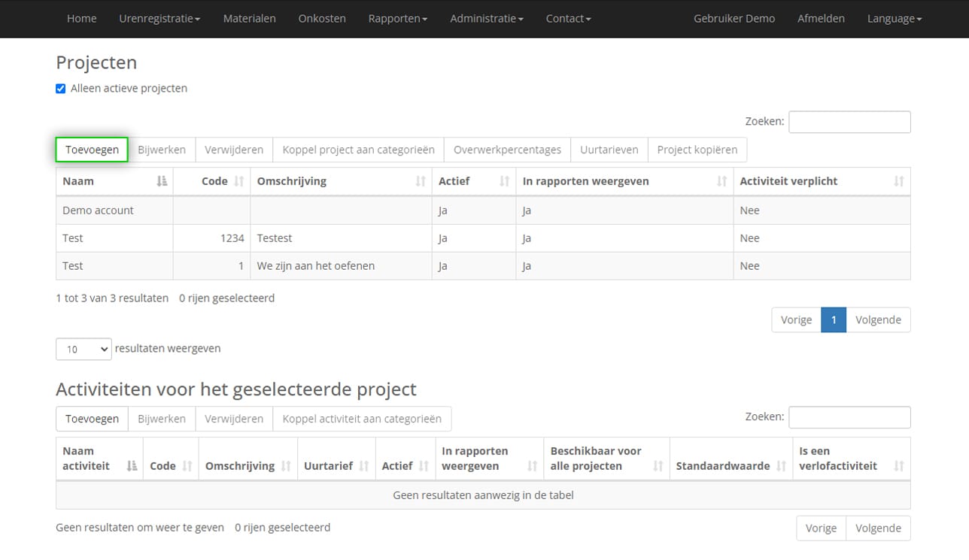The width and height of the screenshot is (969, 560).
Task: Open the Materialen page
Action: point(249,18)
